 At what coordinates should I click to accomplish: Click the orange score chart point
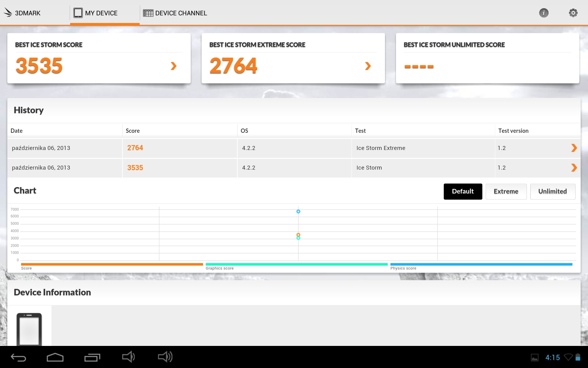[x=298, y=235]
